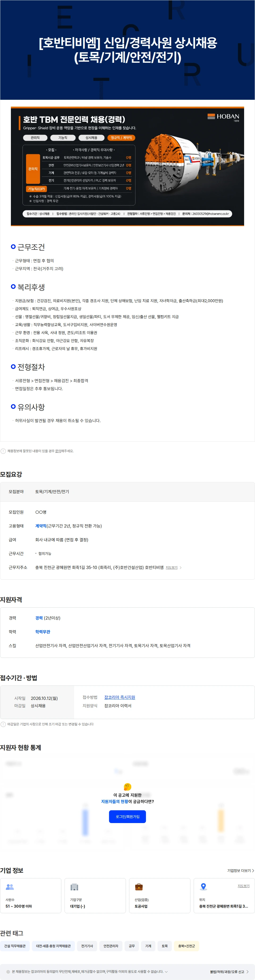This screenshot has width=255, height=980.
Task: Click the 기능직(OP) orange label in banner
Action: 36,189
